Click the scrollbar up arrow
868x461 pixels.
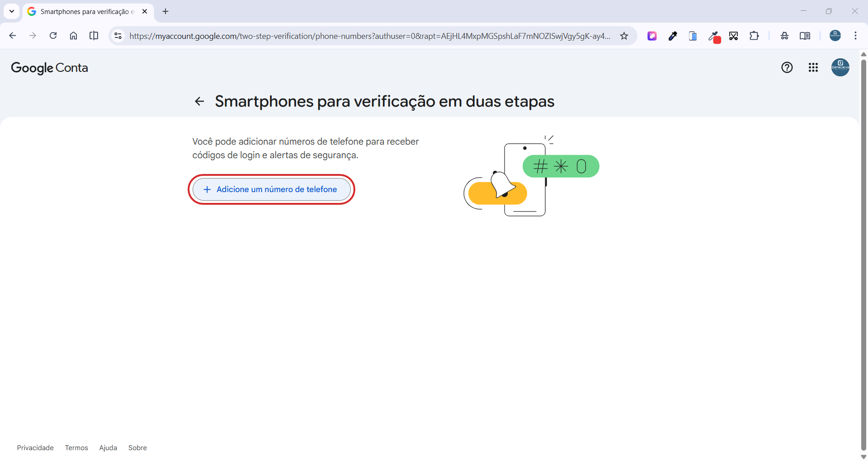click(x=863, y=54)
